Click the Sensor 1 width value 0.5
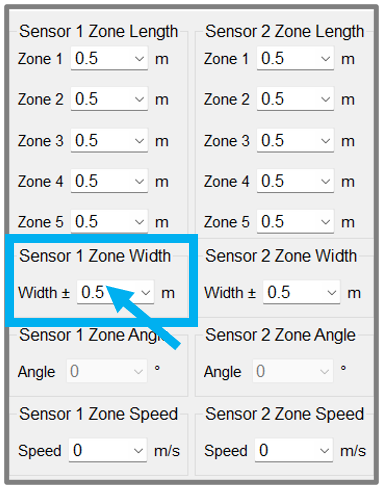382x488 pixels. coord(93,292)
